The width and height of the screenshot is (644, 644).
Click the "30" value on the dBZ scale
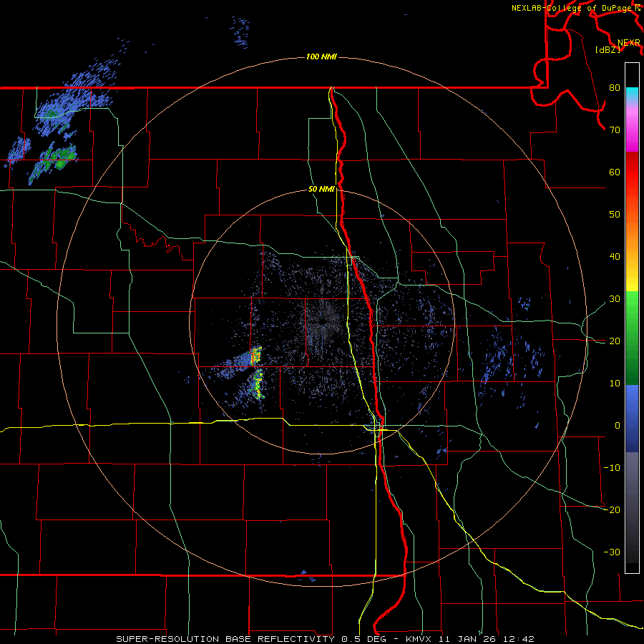pos(615,299)
